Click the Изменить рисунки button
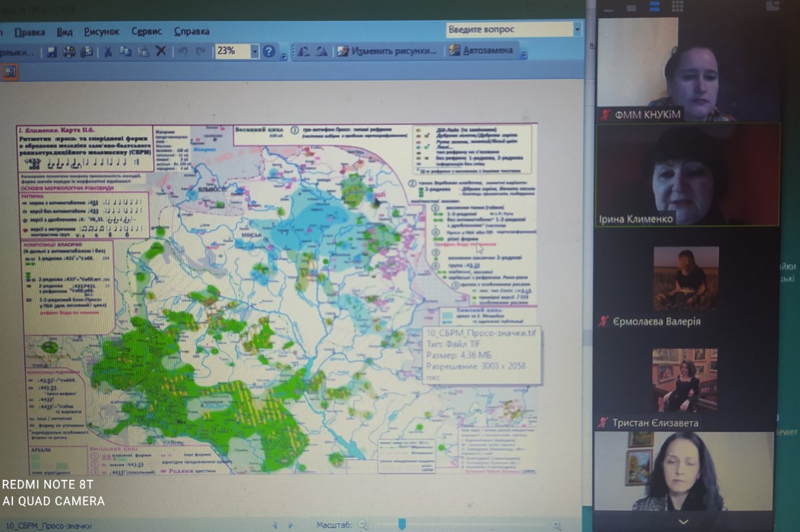 (x=387, y=51)
